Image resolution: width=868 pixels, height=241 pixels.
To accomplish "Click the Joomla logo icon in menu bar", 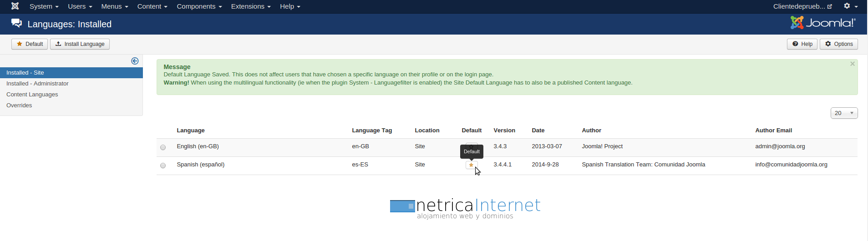I will pos(15,6).
